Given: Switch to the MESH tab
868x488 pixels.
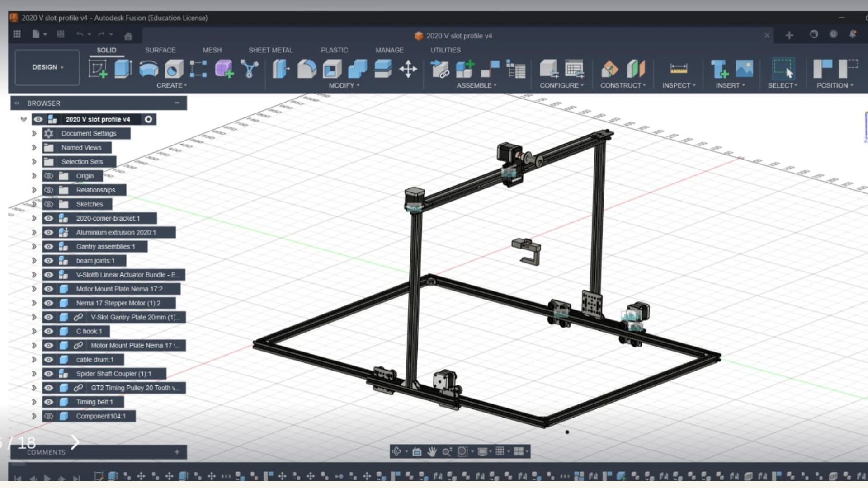Looking at the screenshot, I should pos(212,50).
